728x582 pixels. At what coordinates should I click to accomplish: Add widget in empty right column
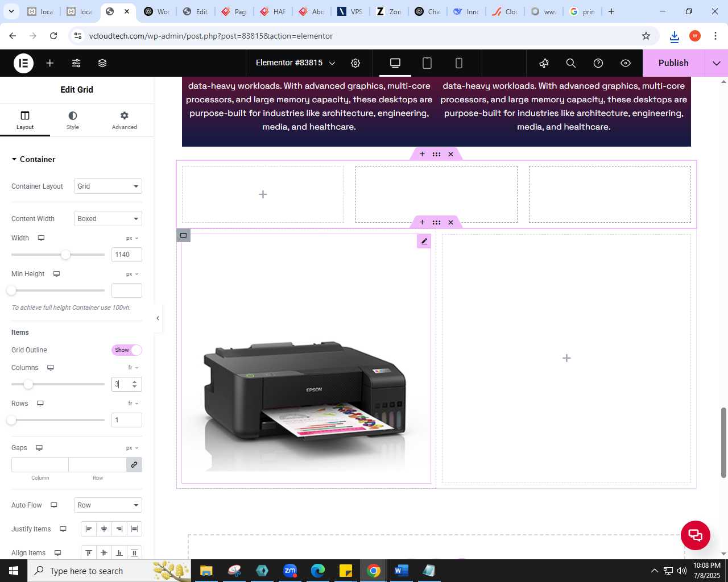coord(566,358)
